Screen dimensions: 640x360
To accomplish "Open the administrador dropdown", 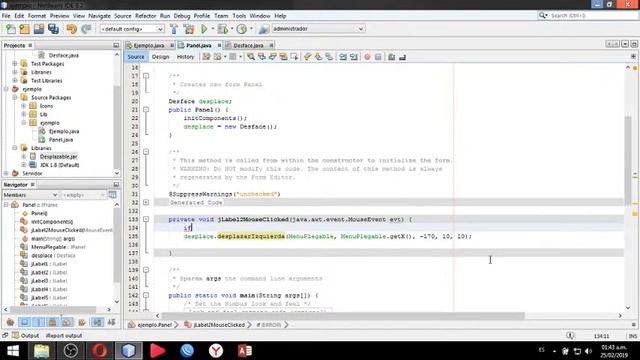I will coord(318,29).
